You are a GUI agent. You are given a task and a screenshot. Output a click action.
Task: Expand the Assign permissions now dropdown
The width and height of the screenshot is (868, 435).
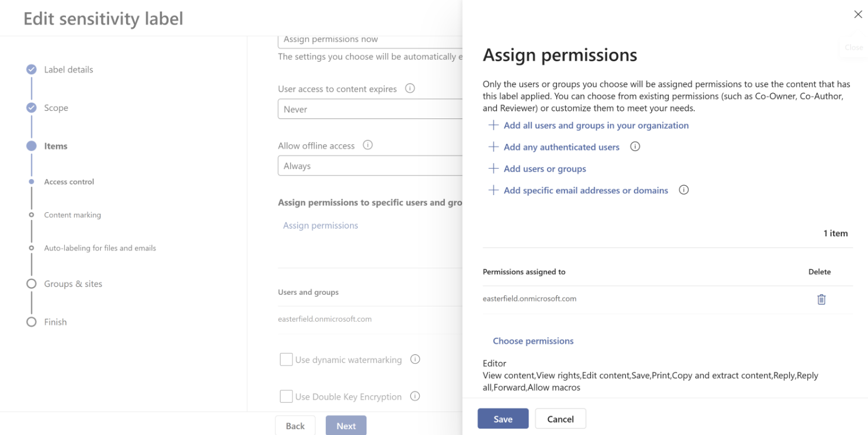pos(370,40)
